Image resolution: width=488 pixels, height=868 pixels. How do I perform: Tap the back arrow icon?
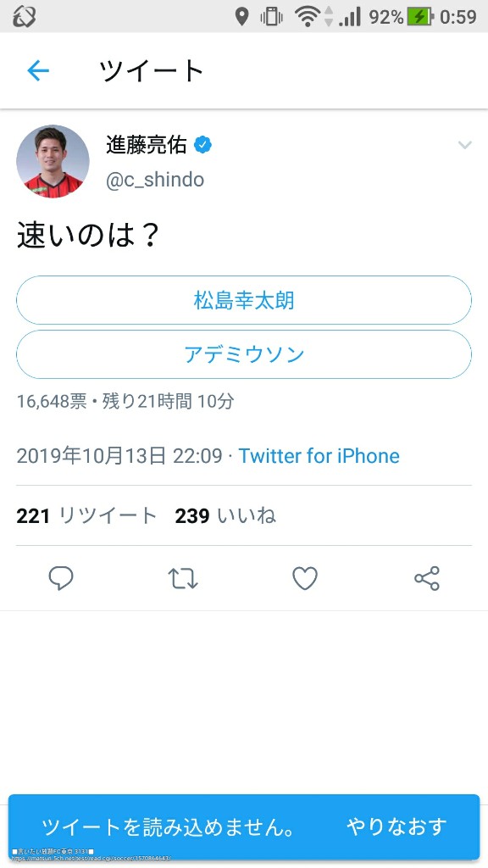38,71
